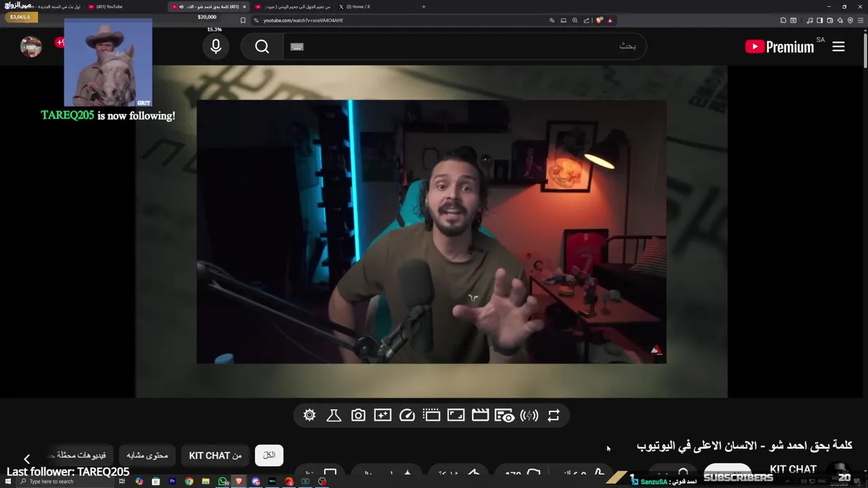The image size is (868, 488).
Task: Select the 'محتوى مشابه' filter chip
Action: click(147, 455)
